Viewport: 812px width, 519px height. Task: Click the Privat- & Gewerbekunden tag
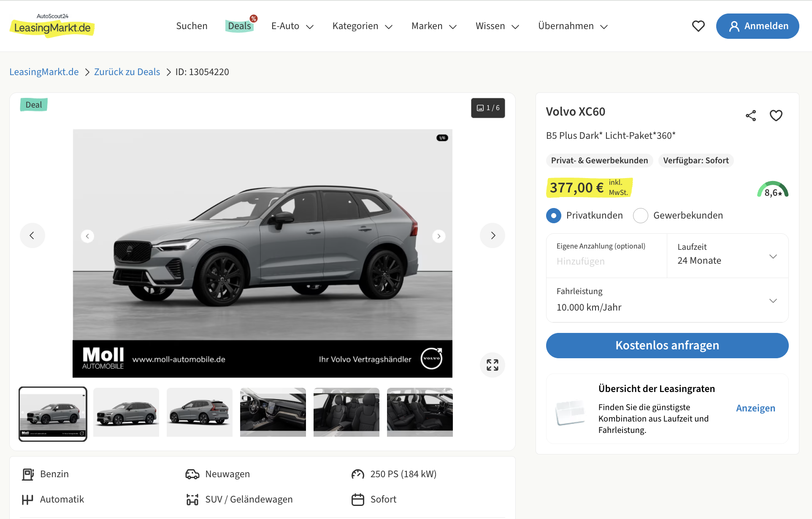599,160
